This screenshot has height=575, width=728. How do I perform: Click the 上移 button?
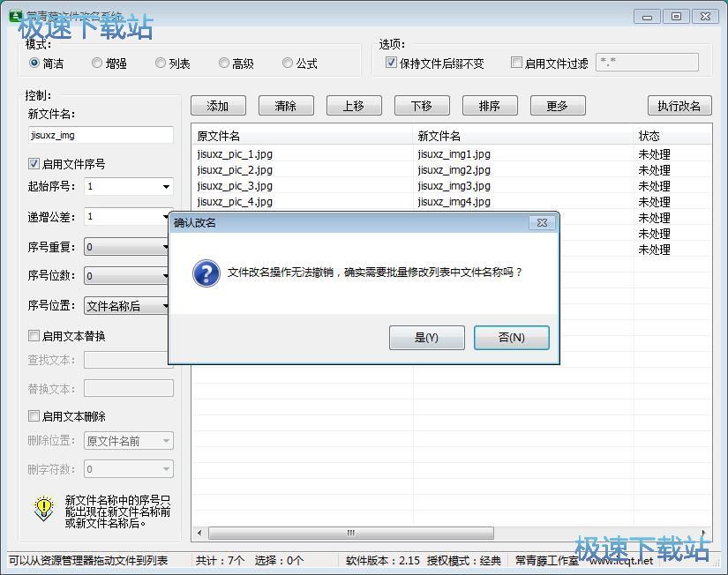tap(354, 106)
